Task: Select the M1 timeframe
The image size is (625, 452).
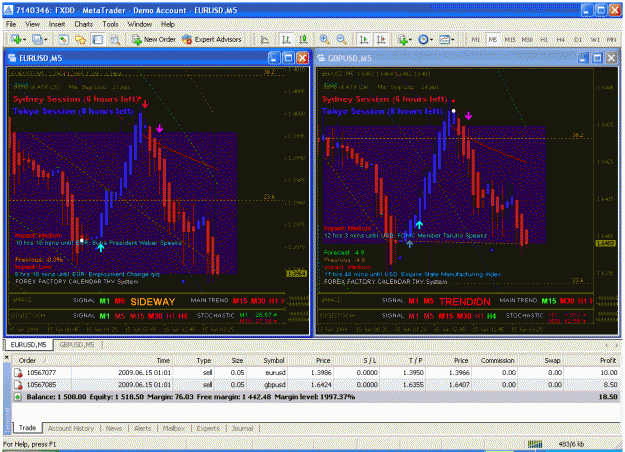Action: click(x=476, y=40)
